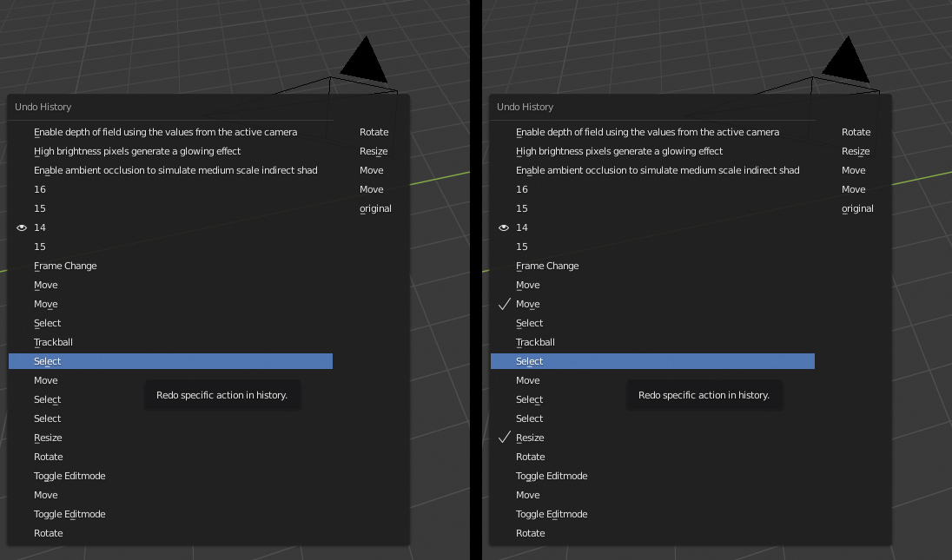
Task: Revert to 'original' state in right panel
Action: pyautogui.click(x=857, y=208)
